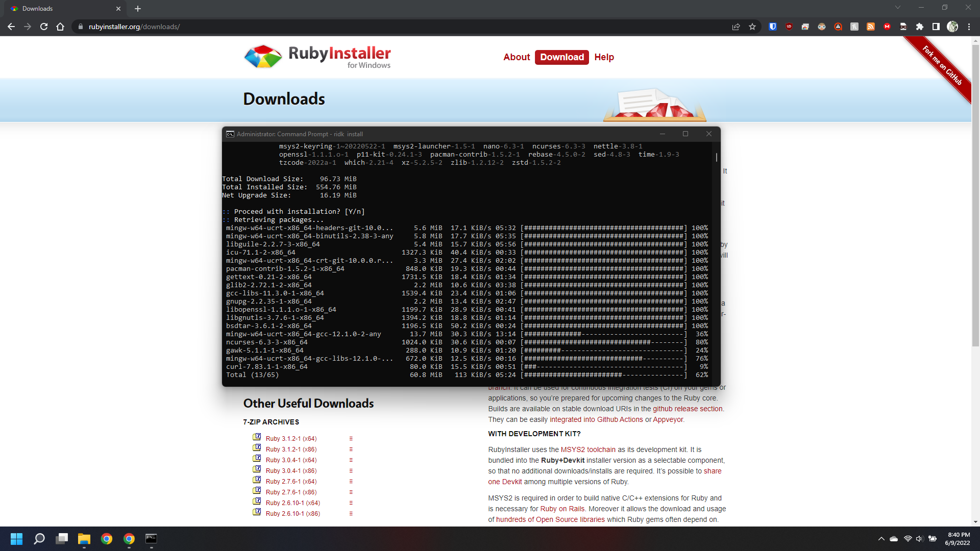Click the RubyInstaller logo

(317, 56)
